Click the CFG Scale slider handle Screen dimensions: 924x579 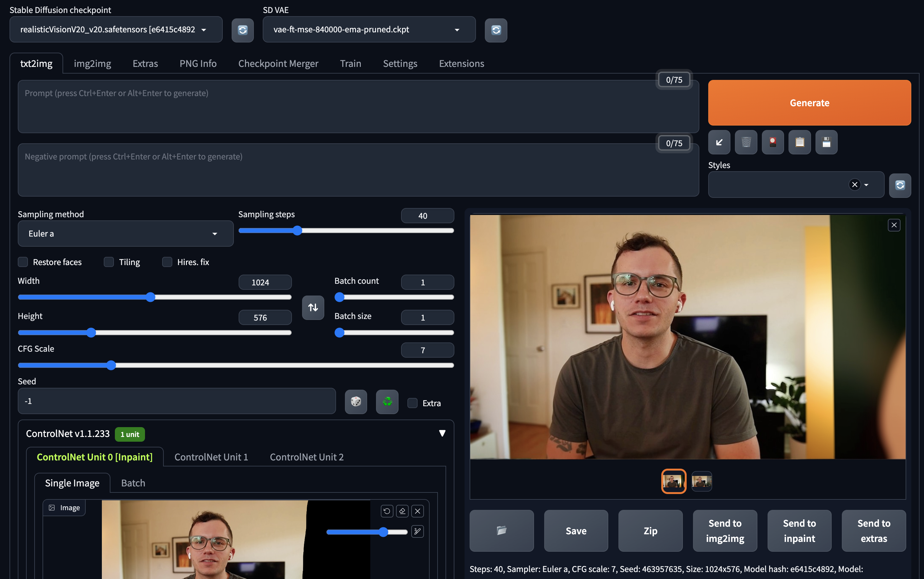[111, 365]
